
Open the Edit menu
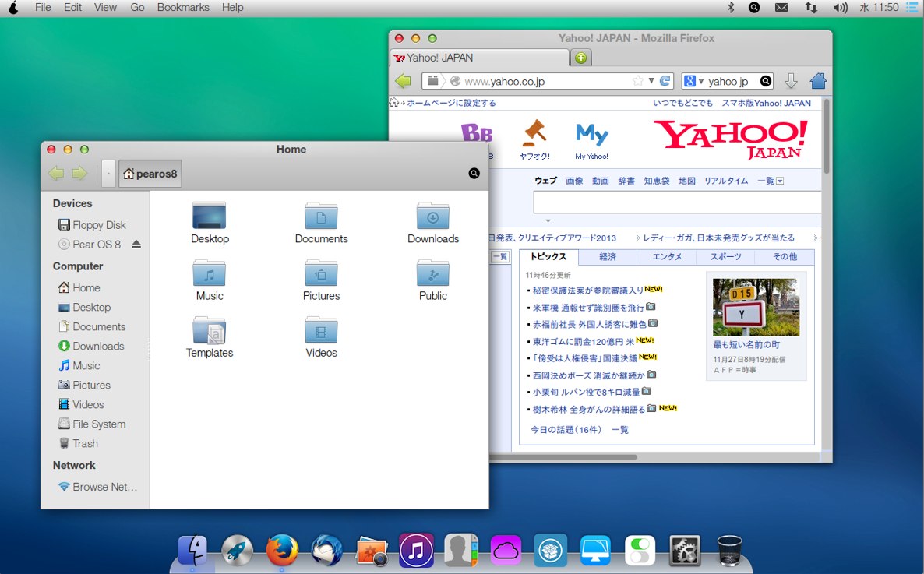pyautogui.click(x=73, y=8)
